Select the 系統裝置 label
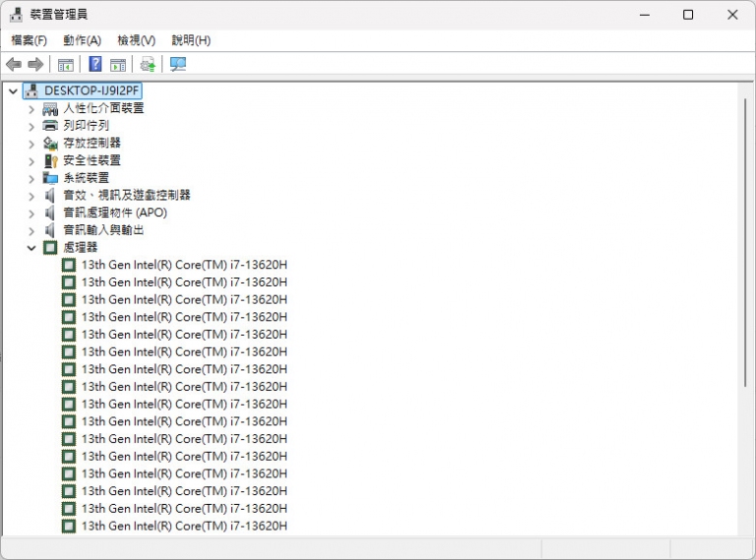 [86, 177]
